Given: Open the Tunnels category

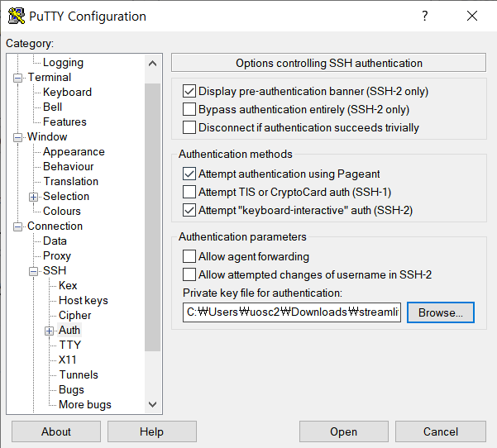Looking at the screenshot, I should pos(79,374).
